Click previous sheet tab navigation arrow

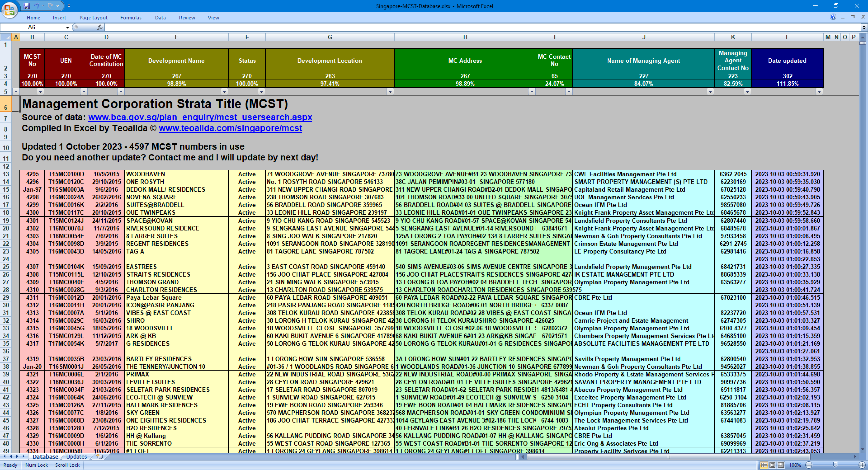pyautogui.click(x=11, y=456)
